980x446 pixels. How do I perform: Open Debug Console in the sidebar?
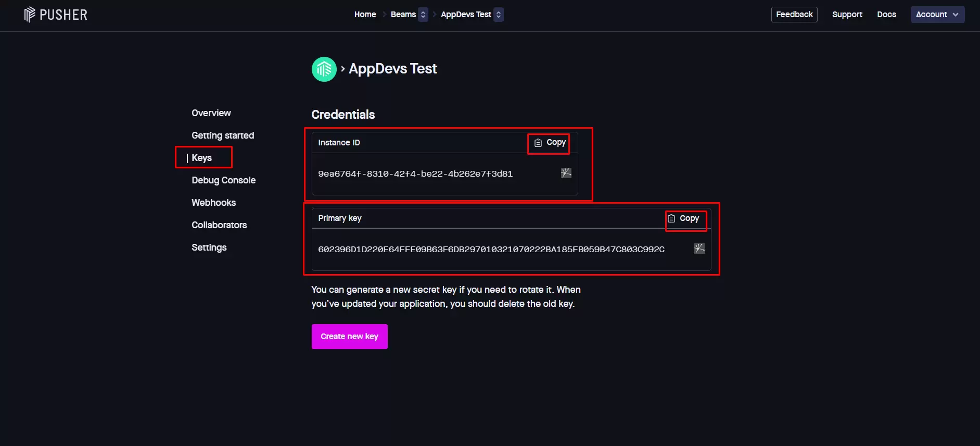(223, 180)
